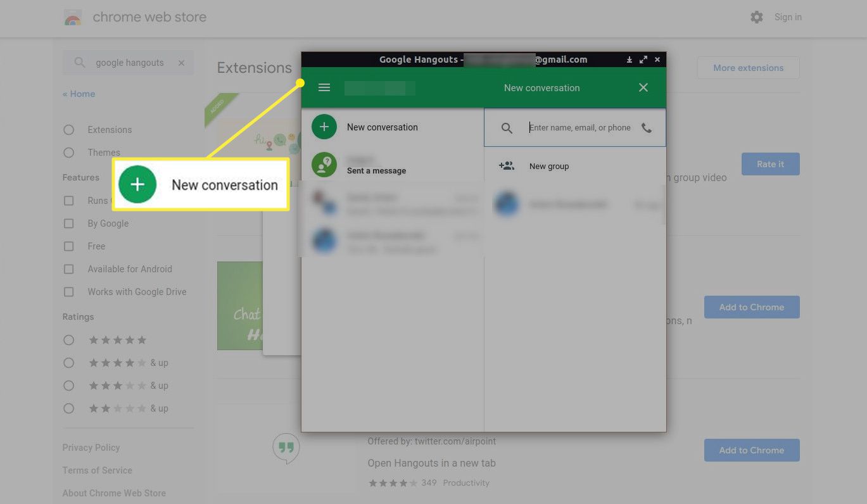Click the Productivity category label
Viewport: 867px width, 504px height.
[x=466, y=482]
